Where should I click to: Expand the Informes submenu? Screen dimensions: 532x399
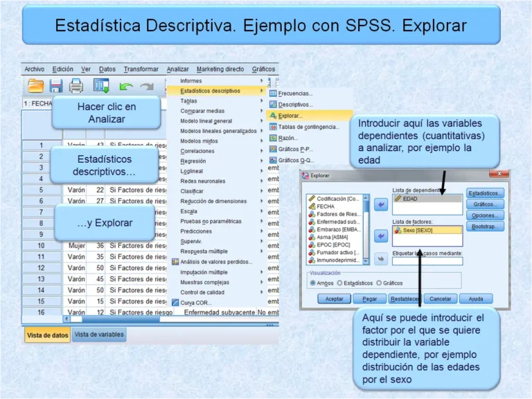click(217, 81)
